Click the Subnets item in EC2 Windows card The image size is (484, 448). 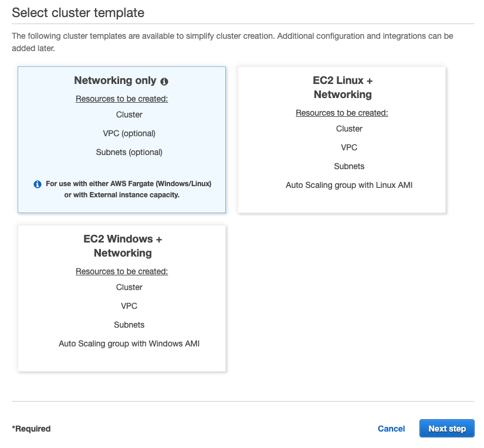(x=128, y=325)
